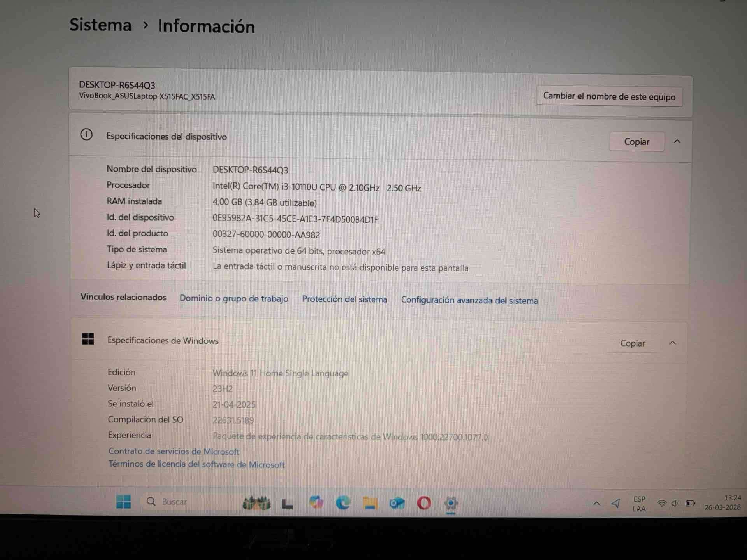The height and width of the screenshot is (560, 747).
Task: Open Configuración avanzada del sistema link
Action: (x=469, y=300)
